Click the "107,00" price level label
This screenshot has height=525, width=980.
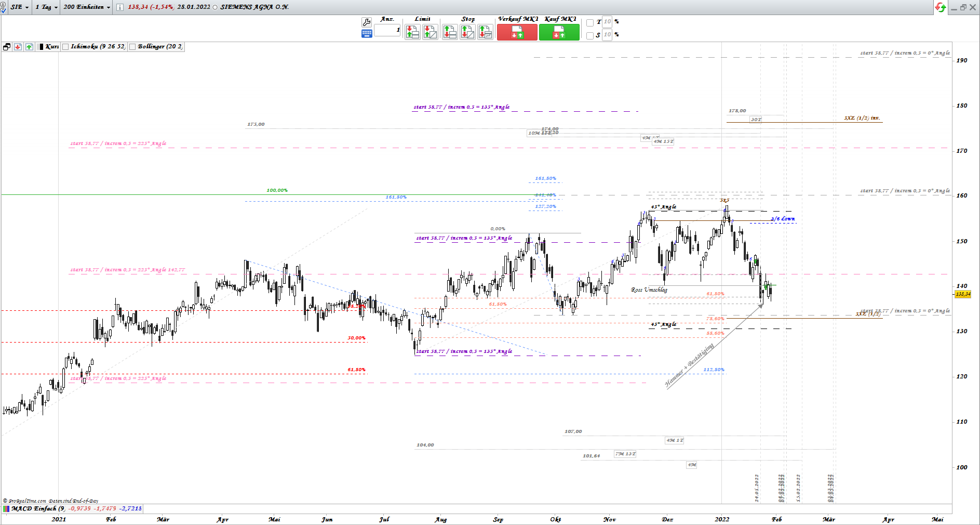click(573, 431)
